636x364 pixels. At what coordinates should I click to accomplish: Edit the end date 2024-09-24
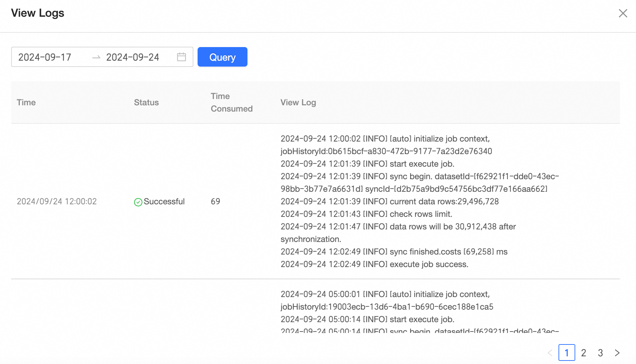(x=133, y=57)
